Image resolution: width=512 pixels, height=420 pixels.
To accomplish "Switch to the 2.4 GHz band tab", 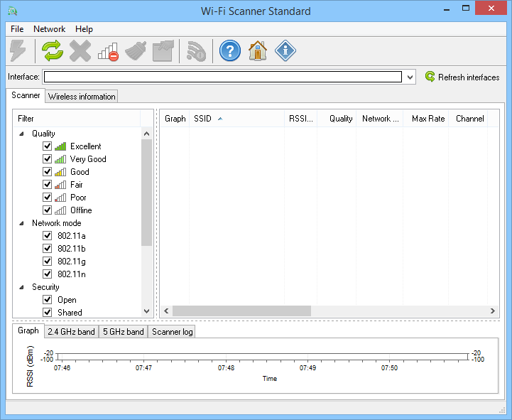I will [x=71, y=332].
